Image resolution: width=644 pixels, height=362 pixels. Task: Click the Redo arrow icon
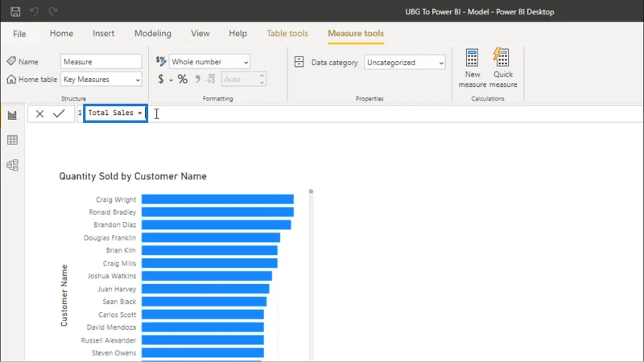point(53,11)
